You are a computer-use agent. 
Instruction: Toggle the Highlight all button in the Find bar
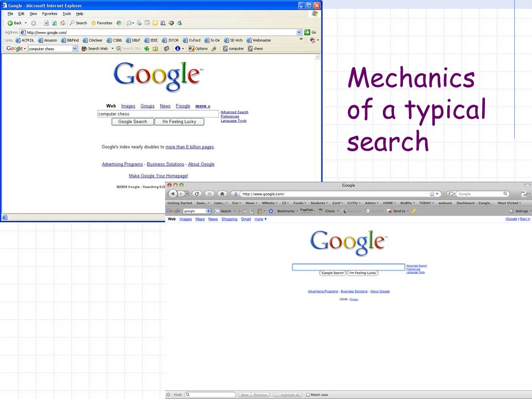click(288, 395)
